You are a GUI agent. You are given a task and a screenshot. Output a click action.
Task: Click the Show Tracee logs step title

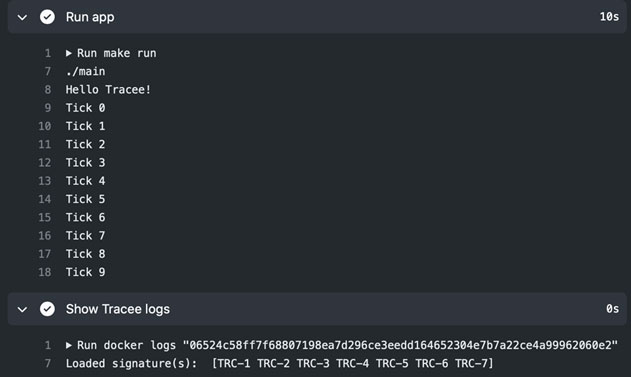(x=118, y=309)
